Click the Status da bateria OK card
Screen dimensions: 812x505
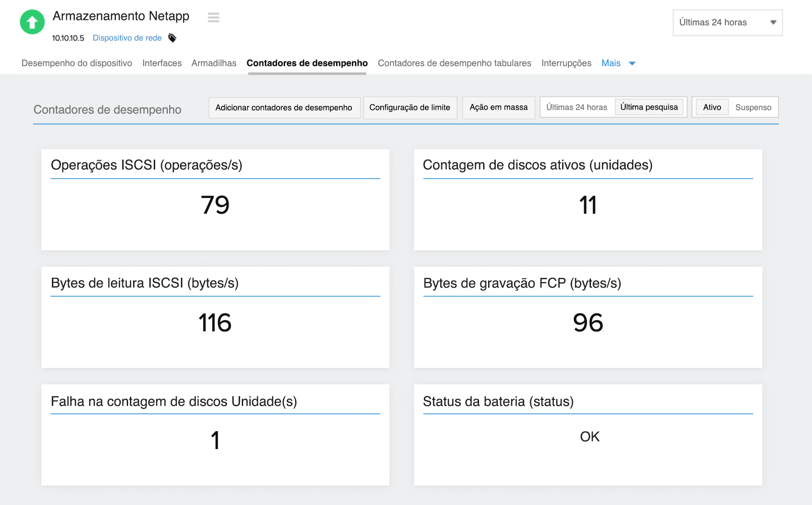pos(588,435)
